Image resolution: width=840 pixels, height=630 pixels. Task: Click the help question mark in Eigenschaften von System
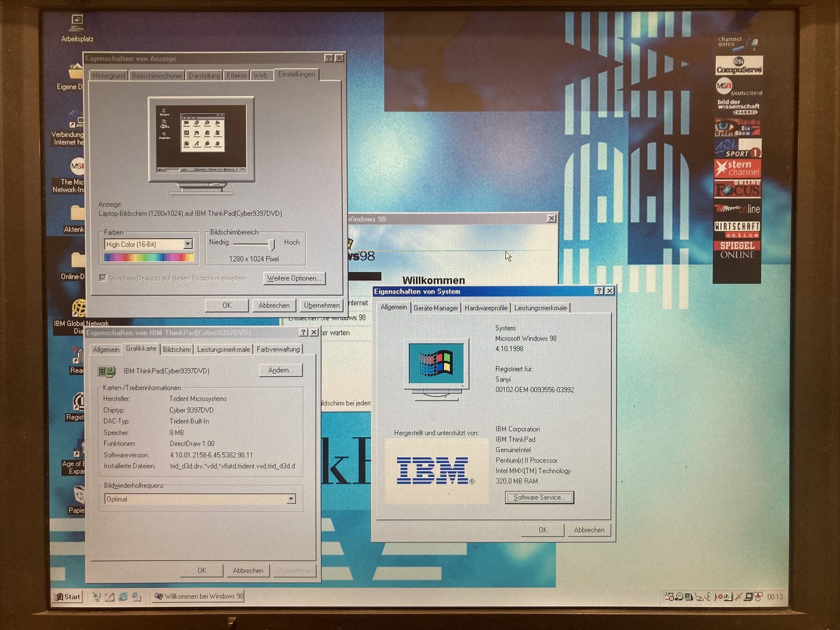(x=599, y=291)
